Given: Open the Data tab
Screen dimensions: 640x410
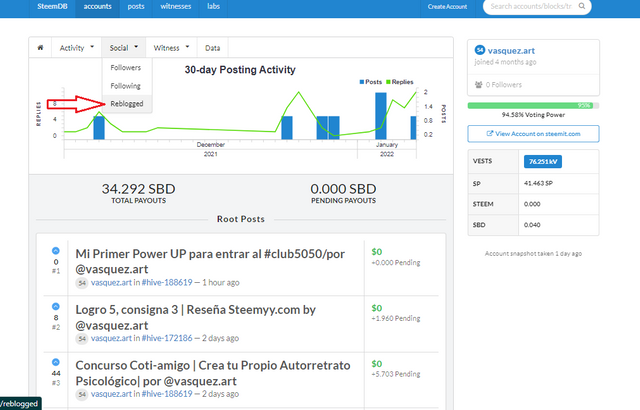Looking at the screenshot, I should [x=212, y=48].
